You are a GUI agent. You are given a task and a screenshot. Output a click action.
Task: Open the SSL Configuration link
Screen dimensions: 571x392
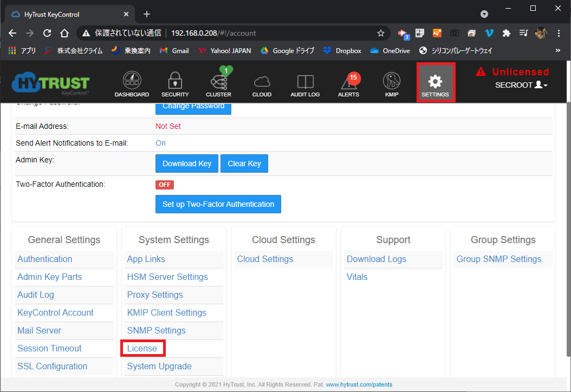tap(53, 366)
